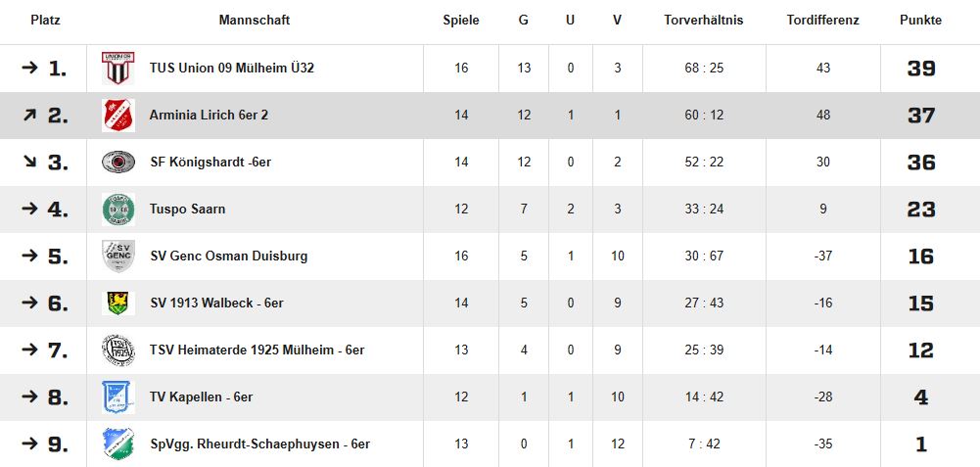The image size is (980, 467).
Task: Click the Punkte column header
Action: pos(920,21)
